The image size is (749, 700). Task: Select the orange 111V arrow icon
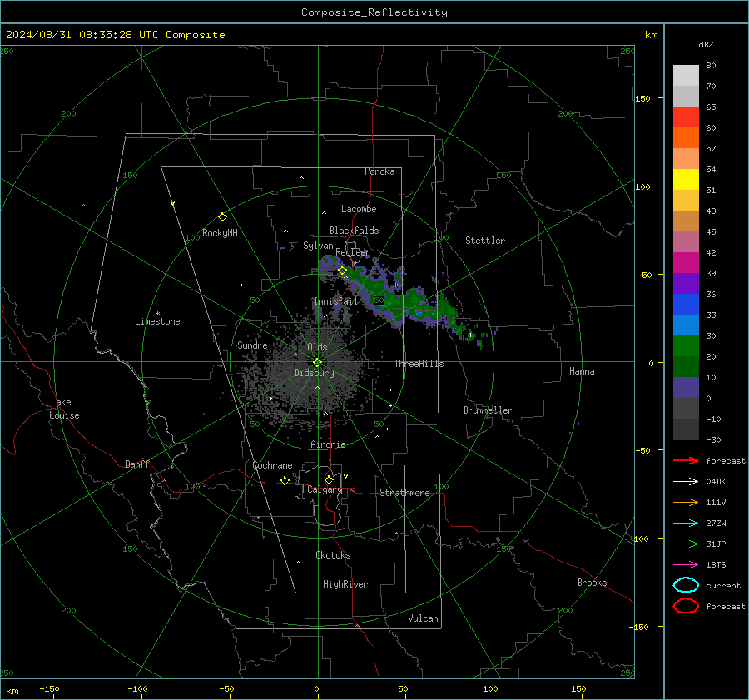pos(686,502)
